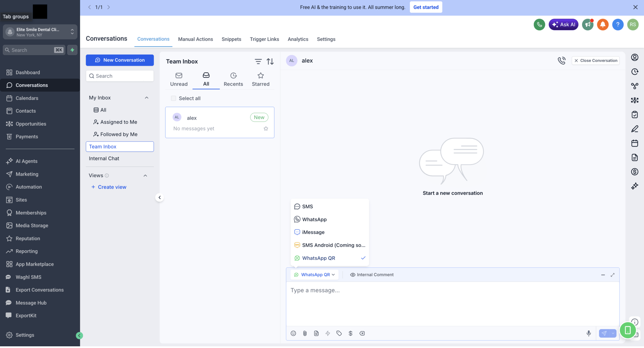Open the Trigger Links tab
The width and height of the screenshot is (644, 348).
[x=264, y=39]
